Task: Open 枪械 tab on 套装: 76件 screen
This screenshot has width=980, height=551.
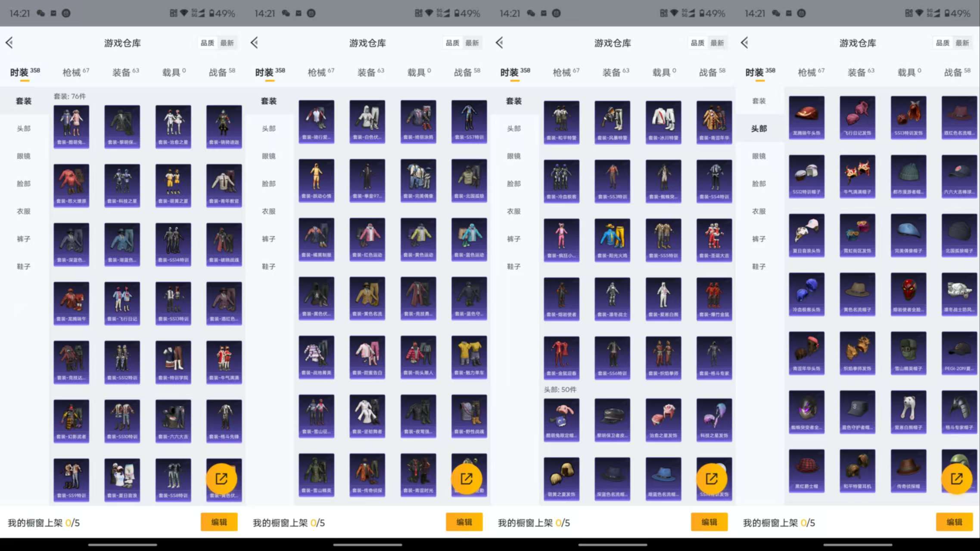Action: point(75,72)
